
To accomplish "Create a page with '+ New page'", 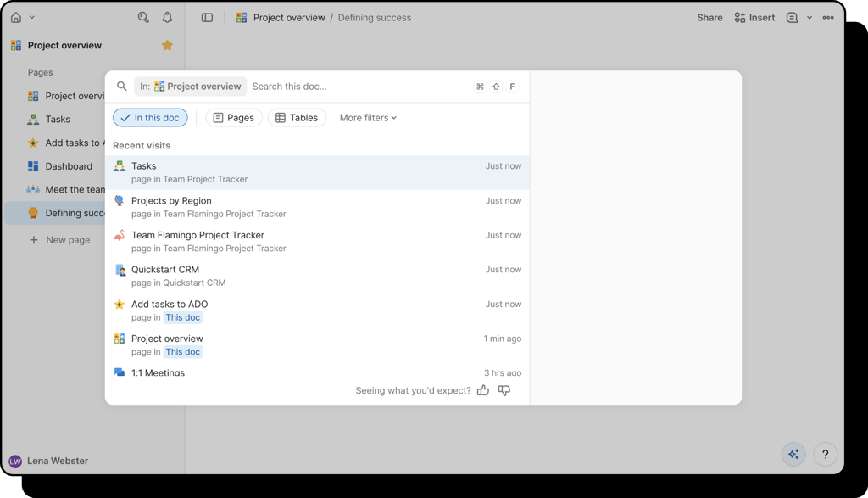I will (59, 240).
